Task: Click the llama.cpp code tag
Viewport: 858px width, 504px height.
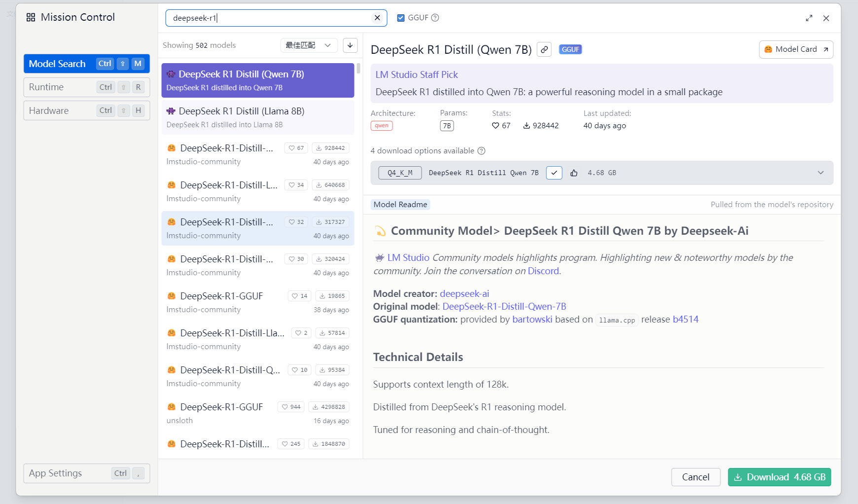Action: point(617,320)
